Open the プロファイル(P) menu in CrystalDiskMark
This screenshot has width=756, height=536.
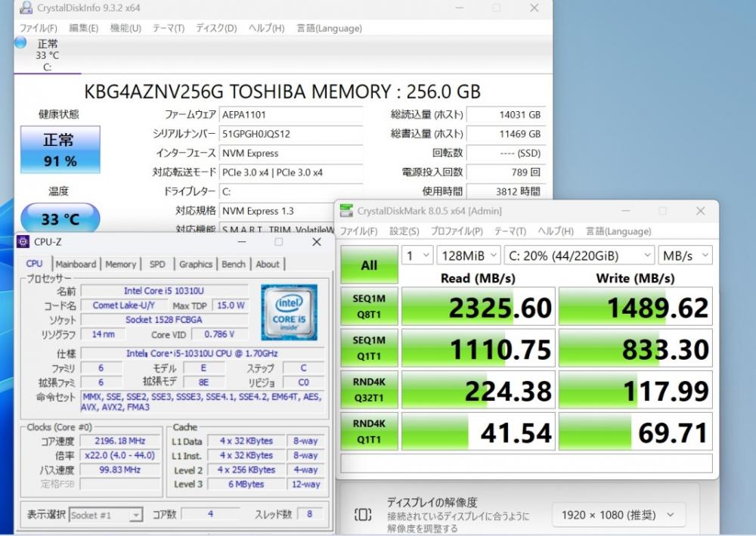pos(456,231)
